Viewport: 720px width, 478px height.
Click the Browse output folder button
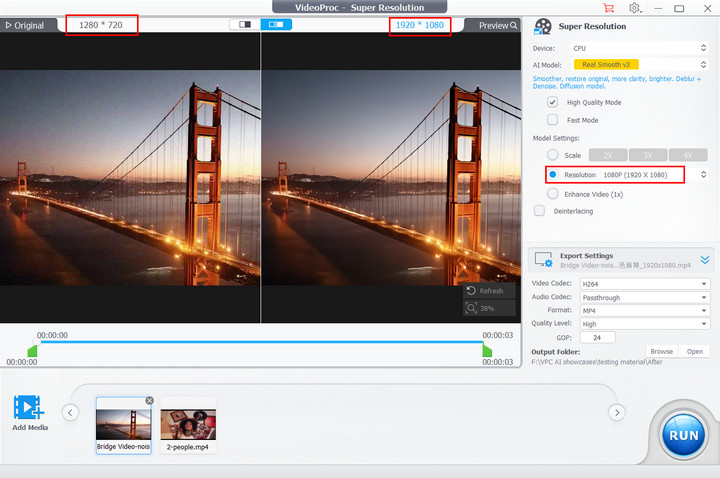click(x=661, y=351)
